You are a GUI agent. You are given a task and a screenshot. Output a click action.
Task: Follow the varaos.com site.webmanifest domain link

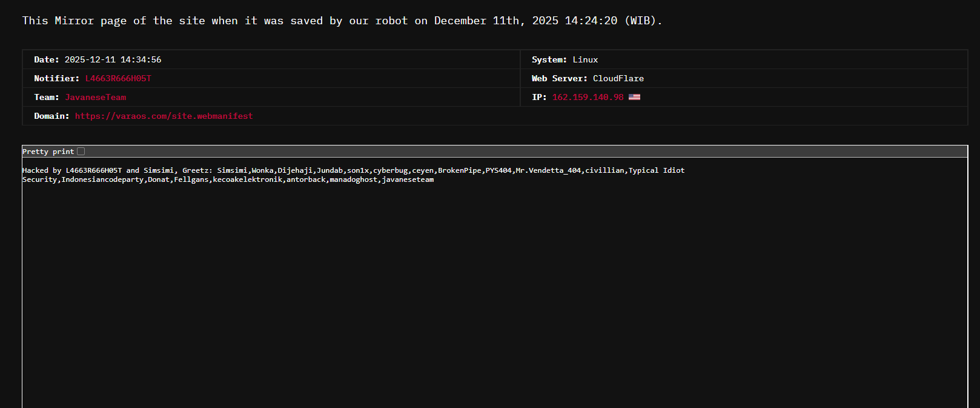164,116
